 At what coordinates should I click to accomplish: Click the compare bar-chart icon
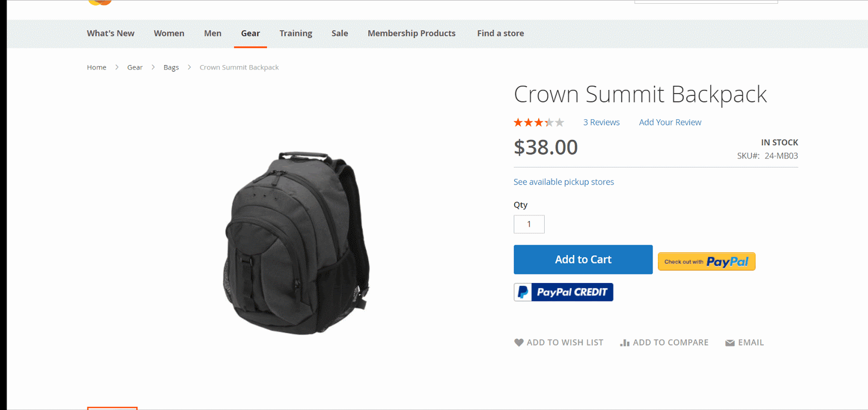click(x=625, y=343)
